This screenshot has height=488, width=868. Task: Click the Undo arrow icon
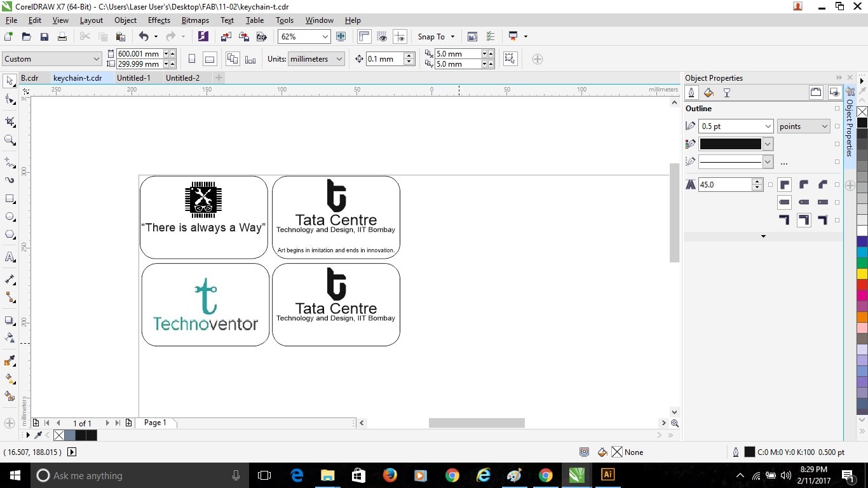click(x=144, y=37)
